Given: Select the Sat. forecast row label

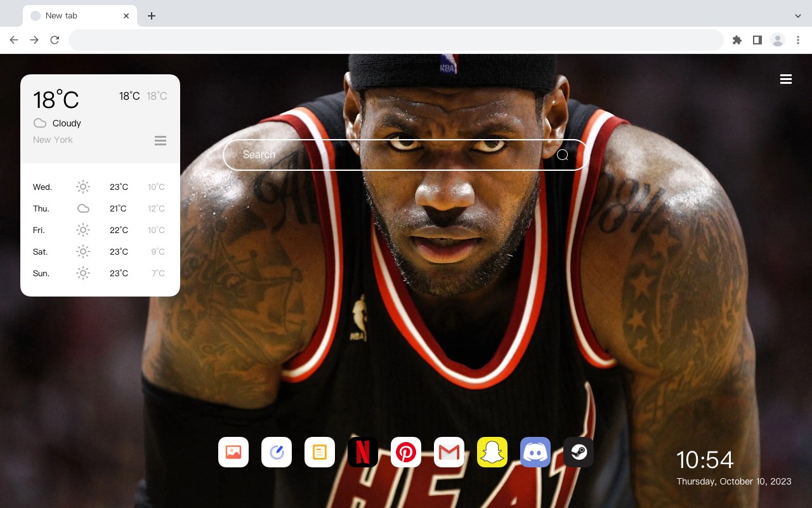Looking at the screenshot, I should click(41, 252).
